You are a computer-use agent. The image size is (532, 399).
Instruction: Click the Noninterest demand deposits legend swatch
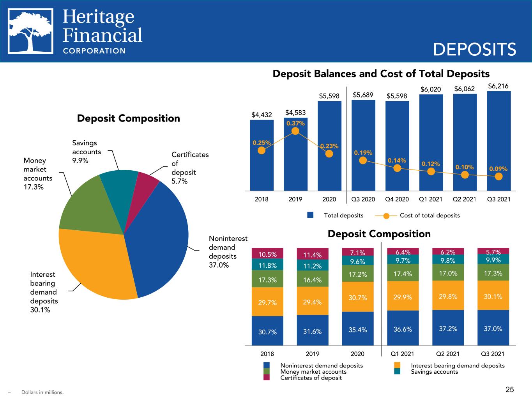pyautogui.click(x=267, y=365)
